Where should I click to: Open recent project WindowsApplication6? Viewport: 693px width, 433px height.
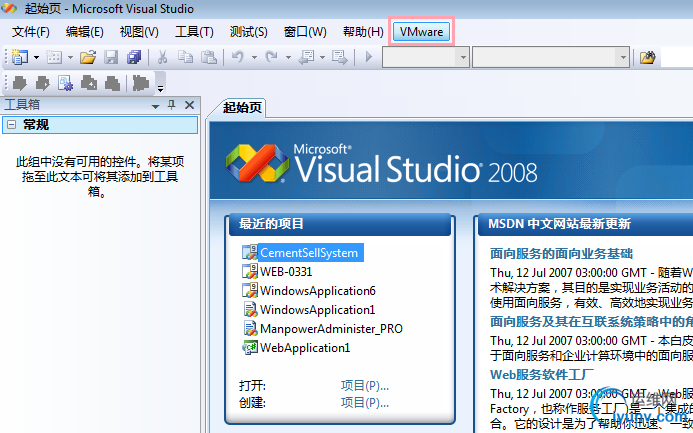(318, 291)
